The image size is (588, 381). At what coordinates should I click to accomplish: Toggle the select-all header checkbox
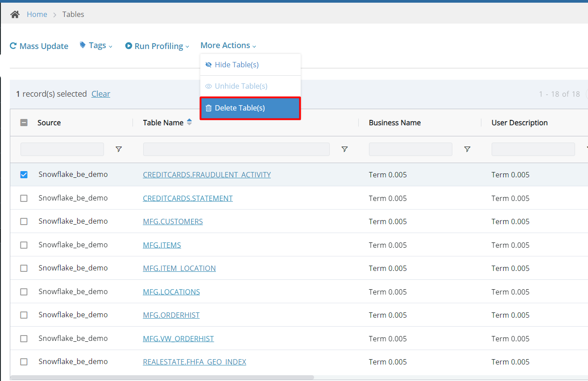click(24, 123)
